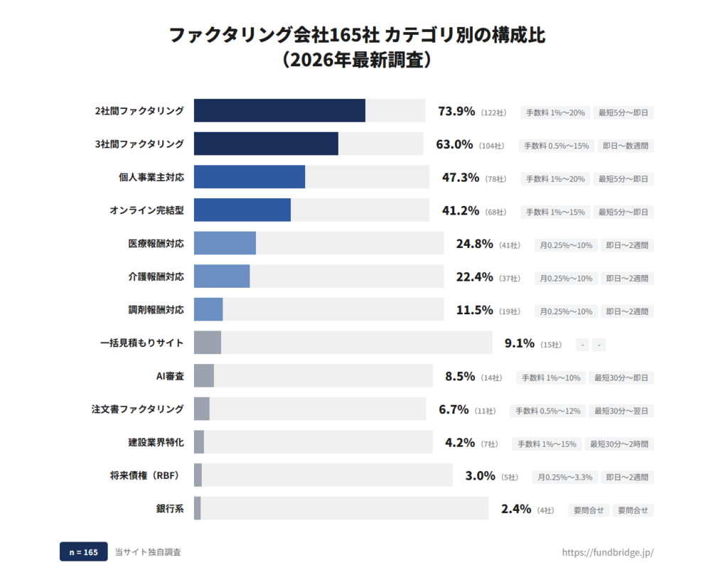Click the 一括見積もりサイト gray bar
This screenshot has height=575, width=728.
[x=208, y=343]
